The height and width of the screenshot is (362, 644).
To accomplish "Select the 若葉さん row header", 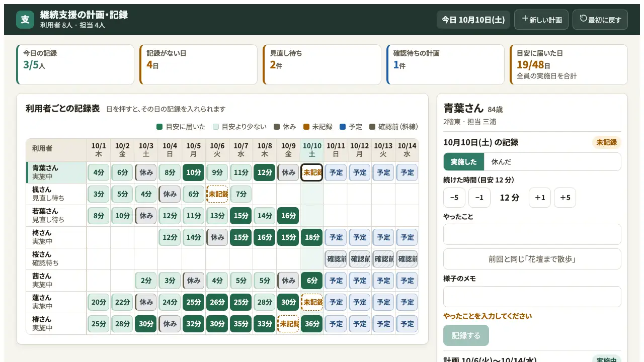I will 56,216.
